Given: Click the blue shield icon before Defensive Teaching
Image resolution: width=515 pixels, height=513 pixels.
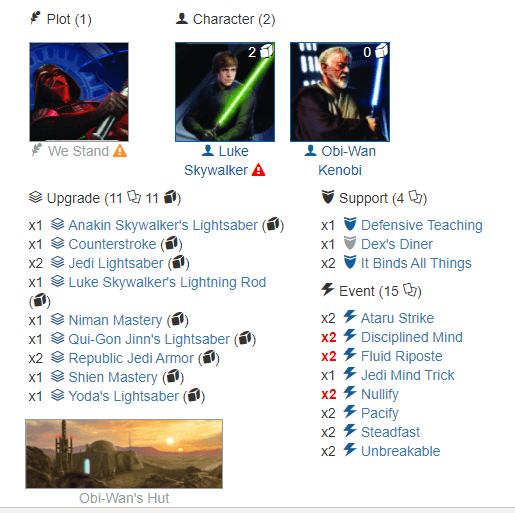Looking at the screenshot, I should (350, 224).
